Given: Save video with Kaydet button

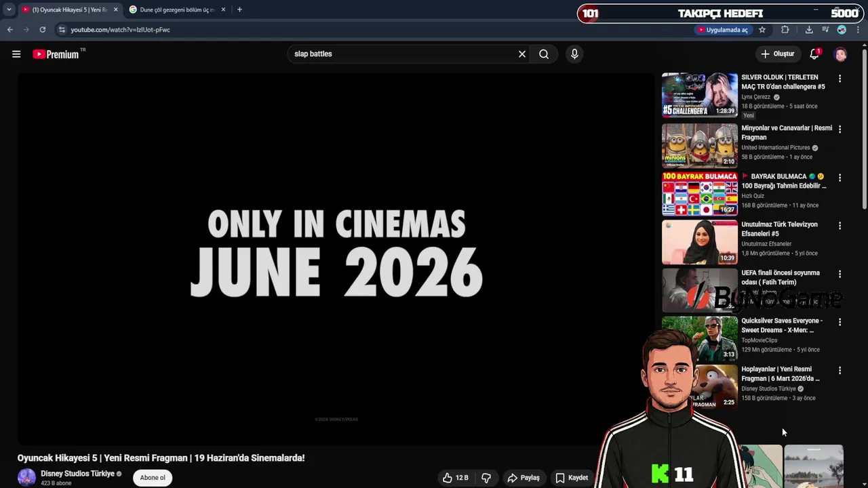Looking at the screenshot, I should [x=572, y=478].
